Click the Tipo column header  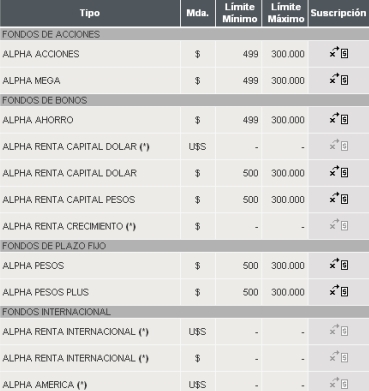pyautogui.click(x=90, y=13)
